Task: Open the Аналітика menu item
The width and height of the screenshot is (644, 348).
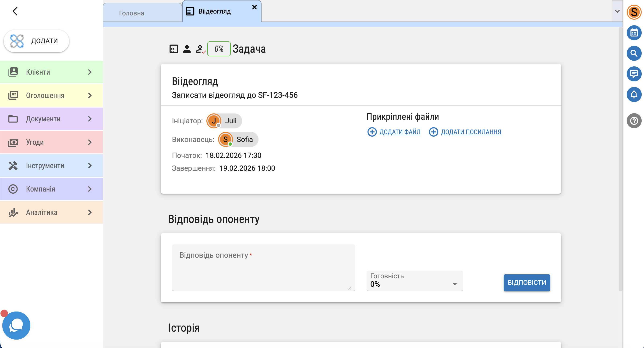Action: pos(51,213)
